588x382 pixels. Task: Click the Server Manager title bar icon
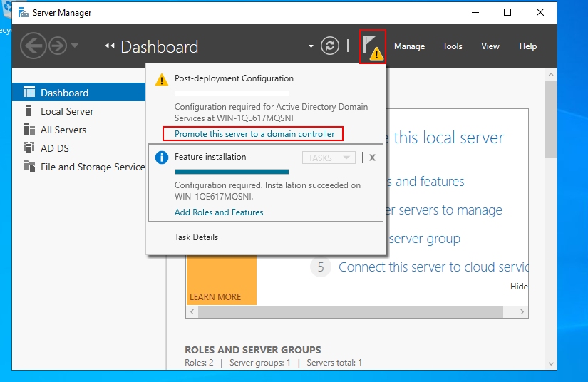point(24,13)
